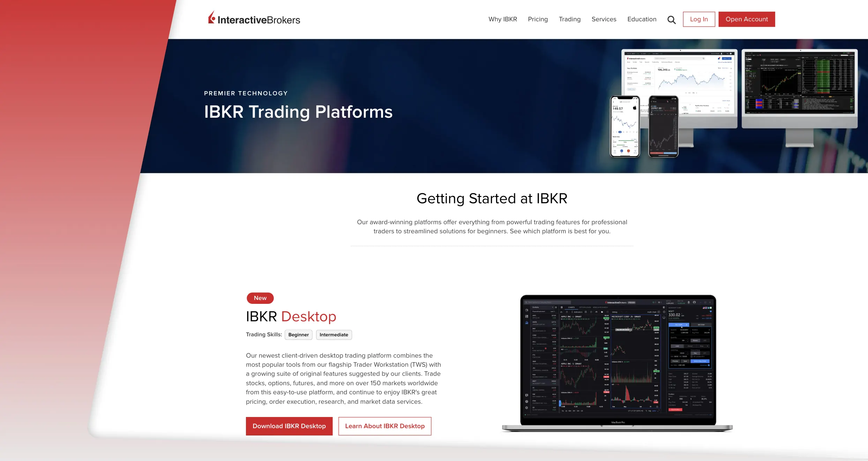Select the Intermediate trading skills toggle
The height and width of the screenshot is (461, 868).
pyautogui.click(x=334, y=335)
